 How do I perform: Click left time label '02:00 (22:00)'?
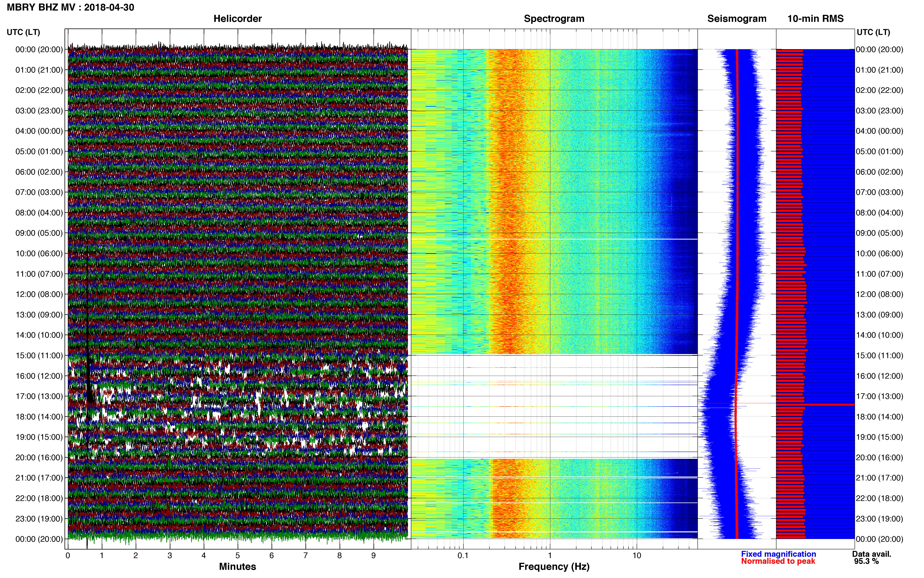point(39,90)
